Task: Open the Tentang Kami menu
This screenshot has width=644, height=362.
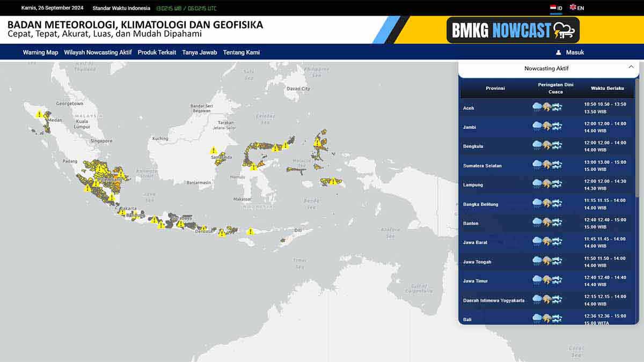Action: click(241, 53)
